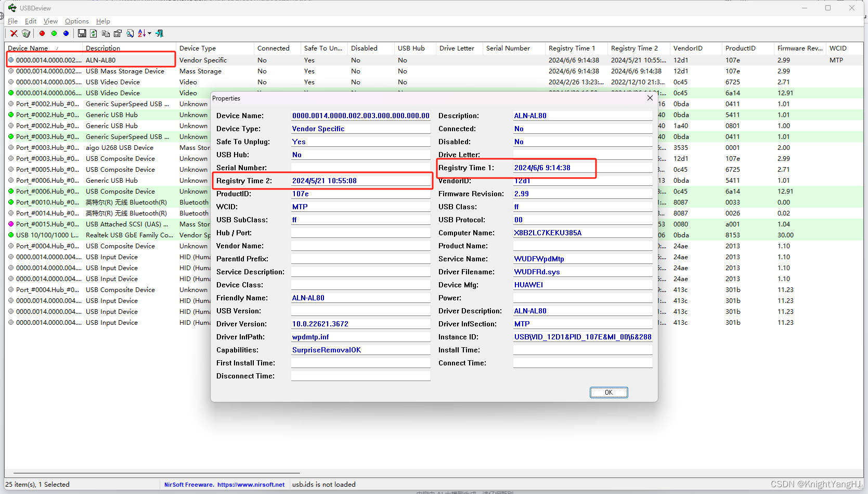Open the View menu
Viewport: 868px width, 494px height.
(50, 21)
